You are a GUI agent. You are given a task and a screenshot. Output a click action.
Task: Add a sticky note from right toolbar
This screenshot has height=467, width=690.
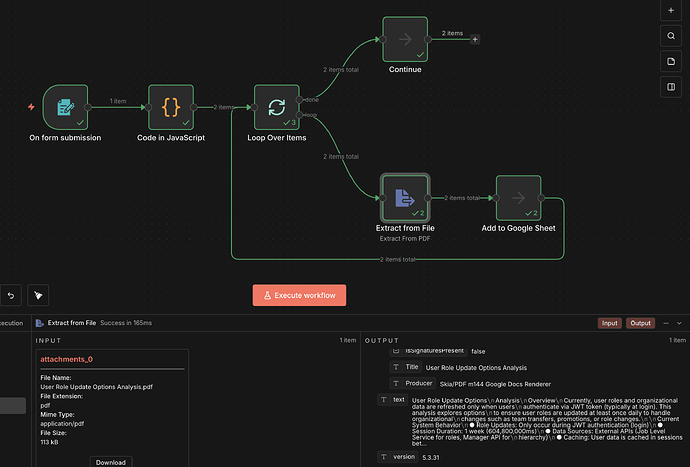(x=671, y=62)
